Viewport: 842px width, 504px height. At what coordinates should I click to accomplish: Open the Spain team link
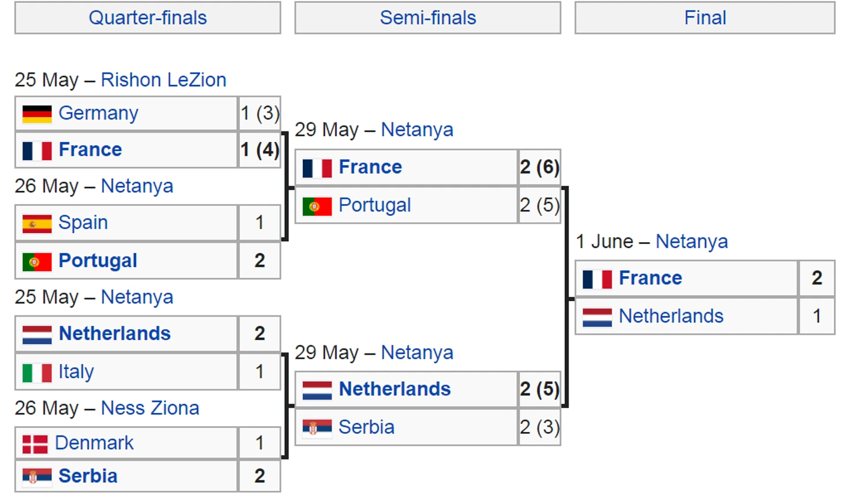click(x=83, y=223)
